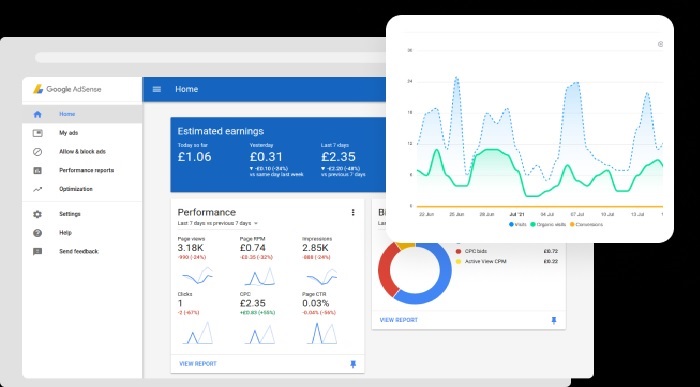Click the browser address bar

210,58
